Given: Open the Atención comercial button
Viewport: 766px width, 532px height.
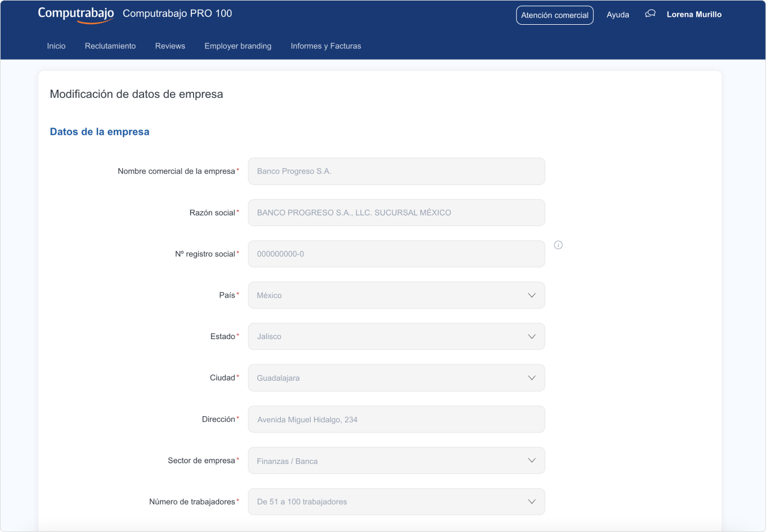Looking at the screenshot, I should tap(554, 15).
